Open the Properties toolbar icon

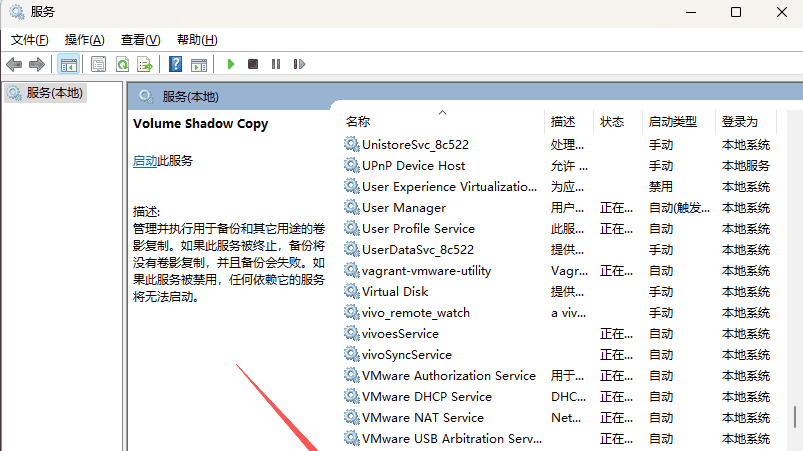(x=98, y=65)
